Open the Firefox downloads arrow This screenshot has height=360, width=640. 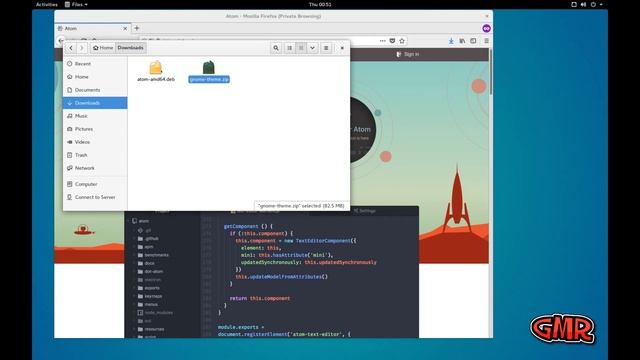451,41
